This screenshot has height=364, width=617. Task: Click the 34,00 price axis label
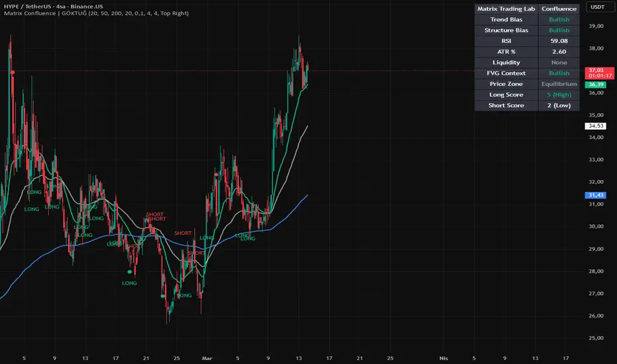(x=596, y=138)
